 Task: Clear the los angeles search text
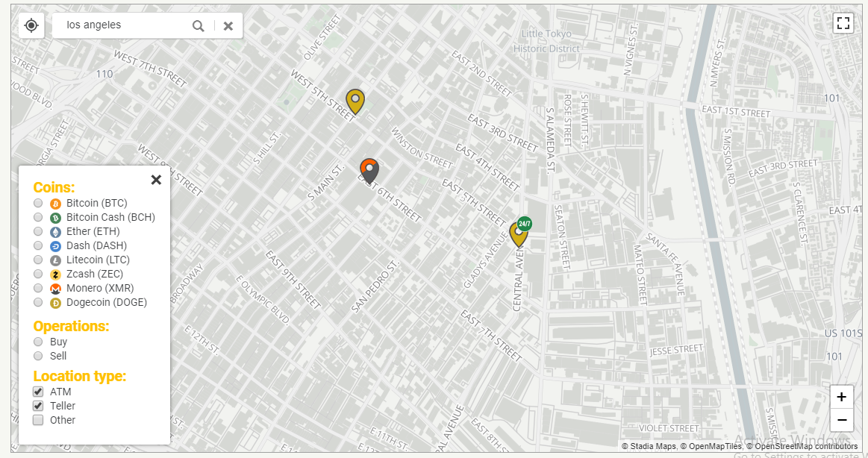pyautogui.click(x=228, y=25)
